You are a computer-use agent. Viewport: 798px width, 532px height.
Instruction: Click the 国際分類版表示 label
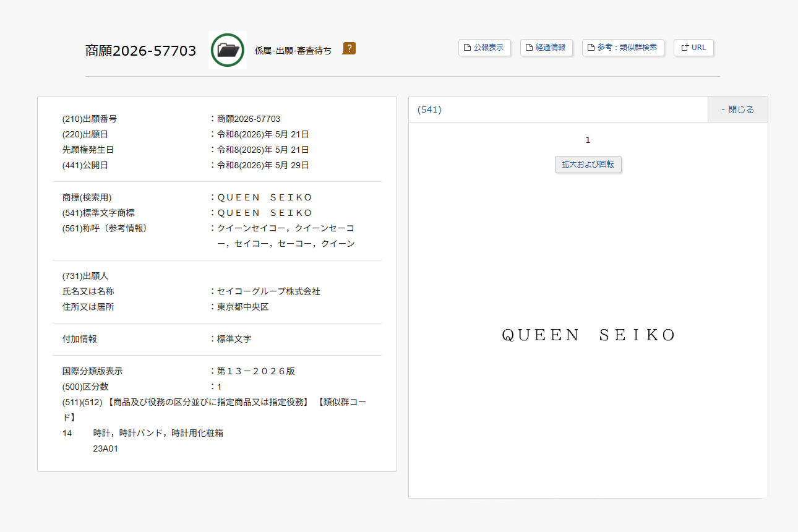click(x=93, y=371)
